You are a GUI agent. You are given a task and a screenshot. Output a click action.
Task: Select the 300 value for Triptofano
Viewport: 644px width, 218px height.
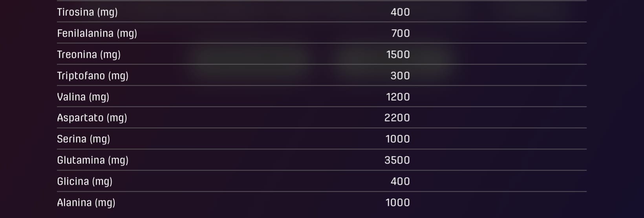(400, 76)
